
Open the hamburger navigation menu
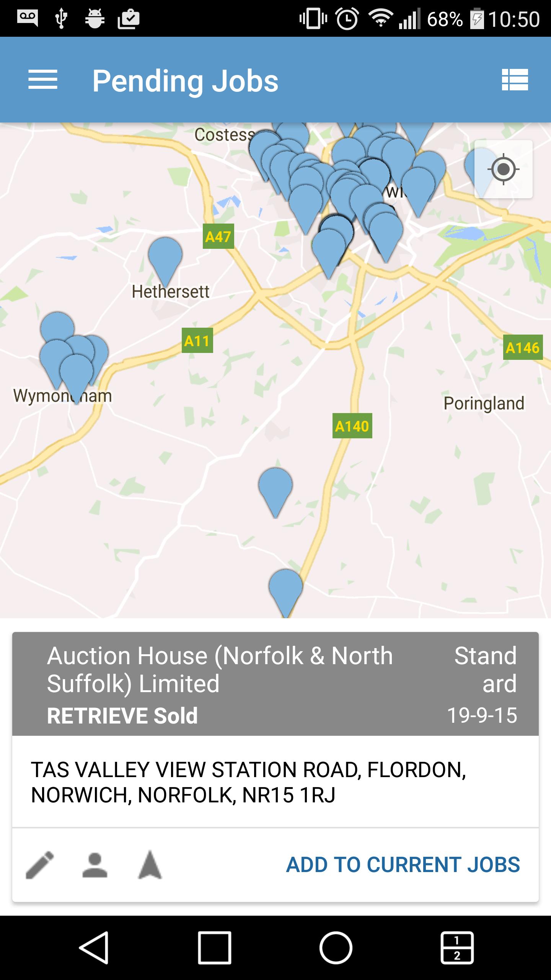[x=42, y=80]
